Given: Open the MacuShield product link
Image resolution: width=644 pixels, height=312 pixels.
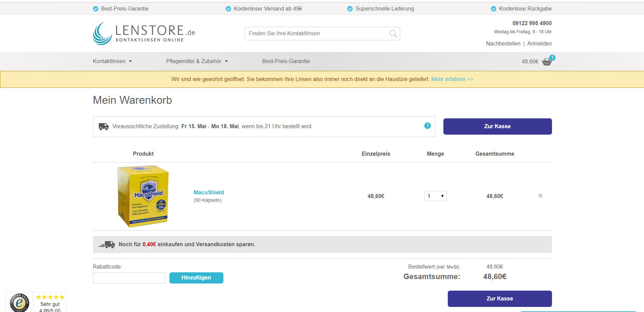Looking at the screenshot, I should tap(209, 192).
